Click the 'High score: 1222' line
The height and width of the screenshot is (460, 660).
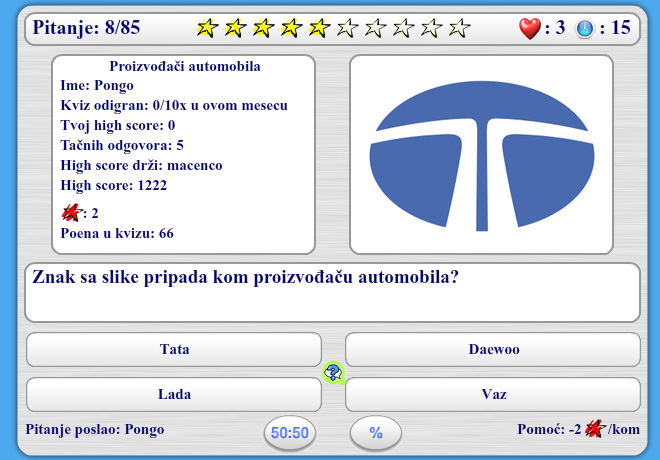tap(114, 185)
